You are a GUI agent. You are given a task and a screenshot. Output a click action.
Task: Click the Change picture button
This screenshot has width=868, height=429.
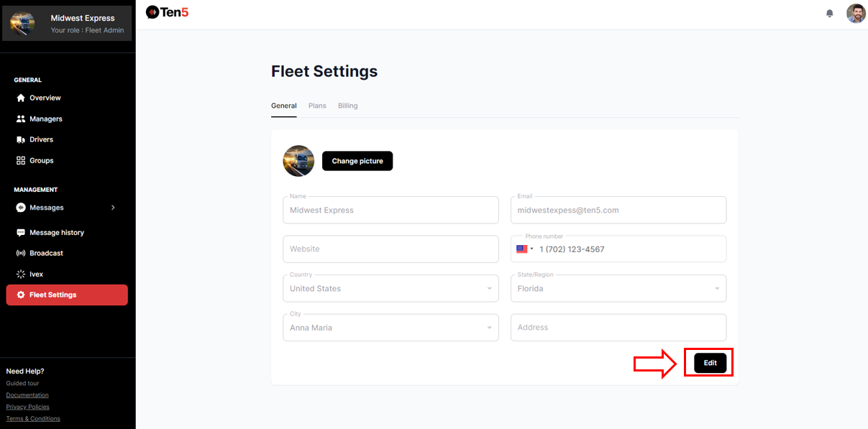[357, 161]
